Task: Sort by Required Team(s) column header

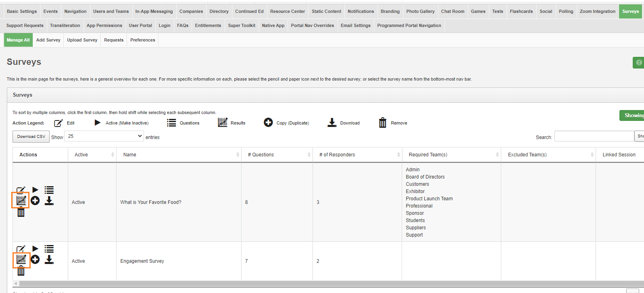Action: (x=451, y=155)
